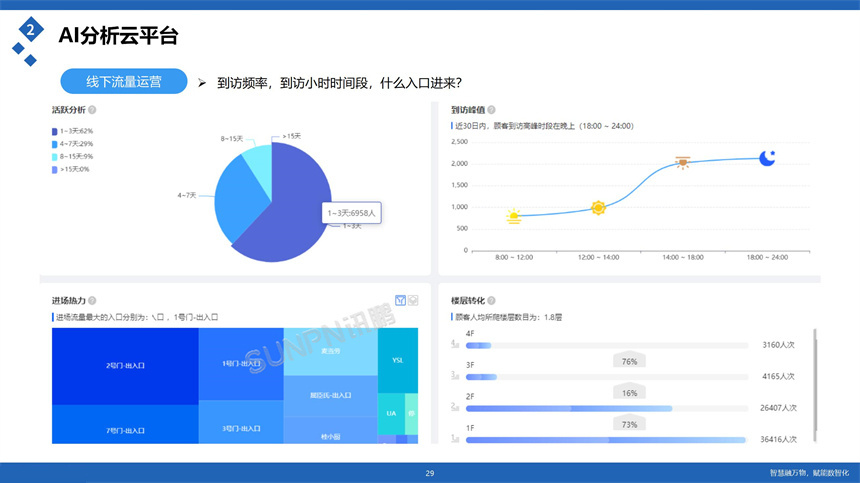Click the 线下流量运营 button
The width and height of the screenshot is (860, 483).
click(124, 82)
